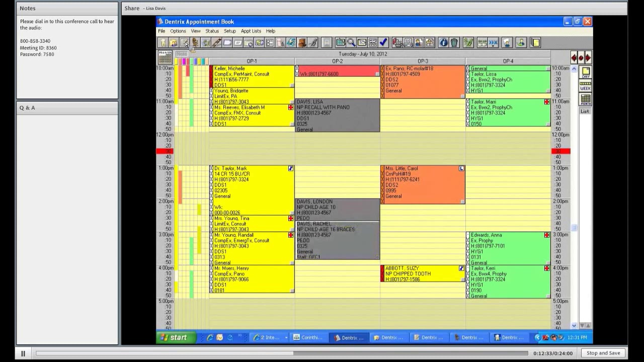This screenshot has width=644, height=362.
Task: Expand system tray hidden icons arrow
Action: pos(538,337)
